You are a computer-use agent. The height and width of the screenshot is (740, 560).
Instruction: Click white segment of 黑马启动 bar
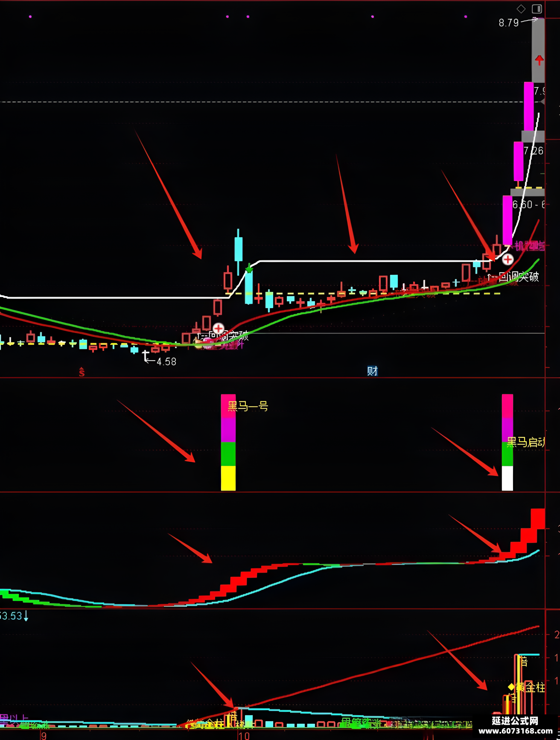tap(507, 478)
